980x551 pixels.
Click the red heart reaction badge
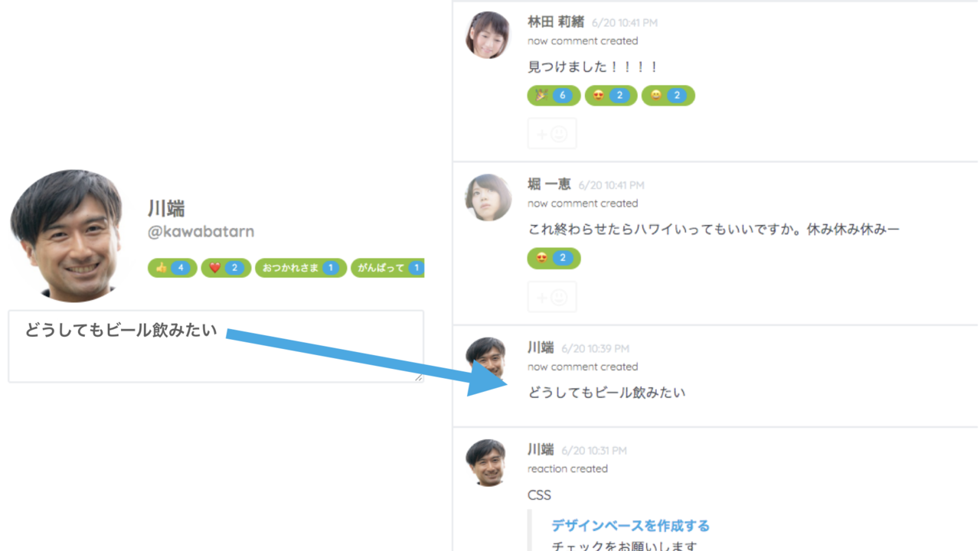(226, 268)
